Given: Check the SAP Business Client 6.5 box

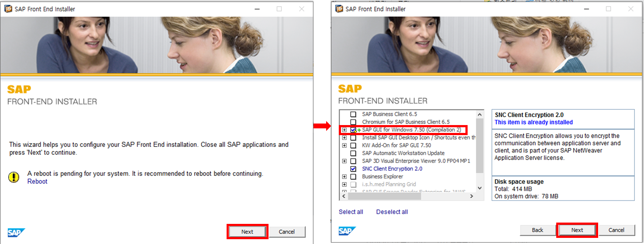Looking at the screenshot, I should pyautogui.click(x=353, y=114).
